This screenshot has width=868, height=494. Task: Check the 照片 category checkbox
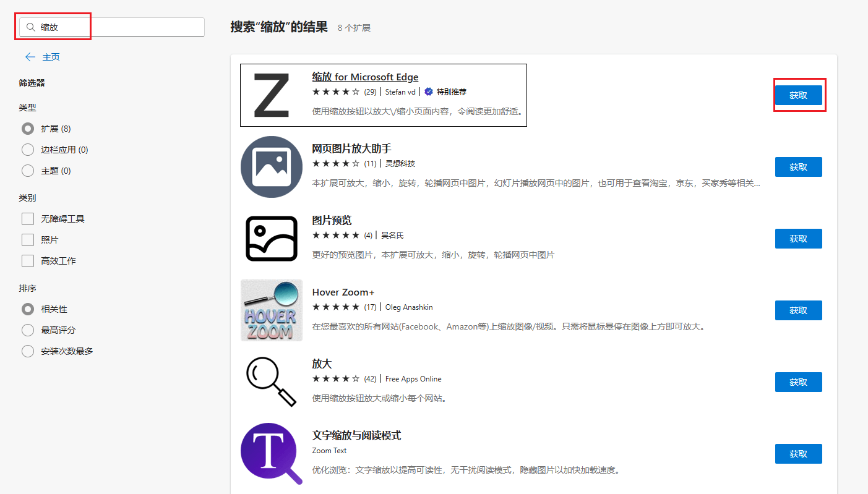click(x=27, y=239)
